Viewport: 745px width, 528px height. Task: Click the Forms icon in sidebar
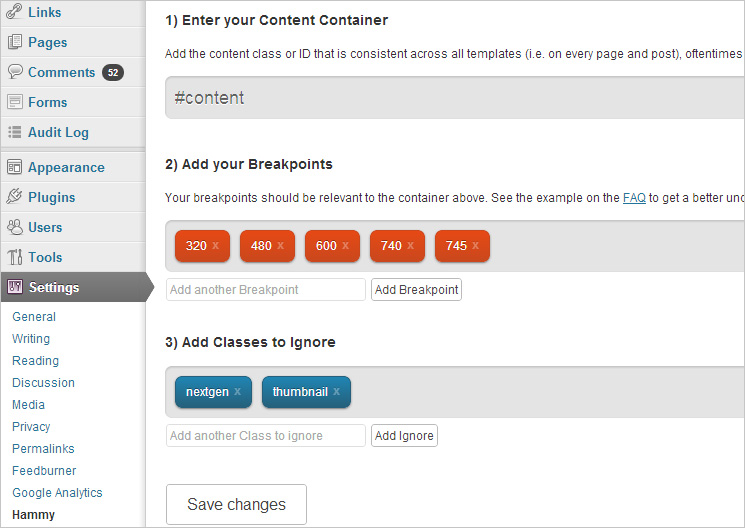15,102
